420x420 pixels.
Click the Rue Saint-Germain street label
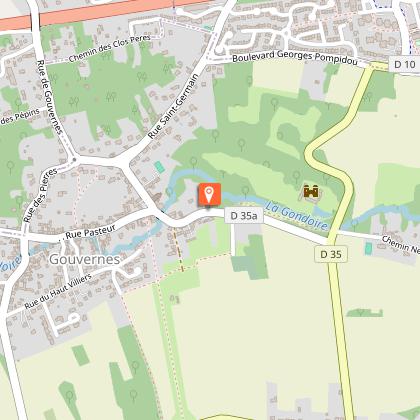[x=173, y=106]
